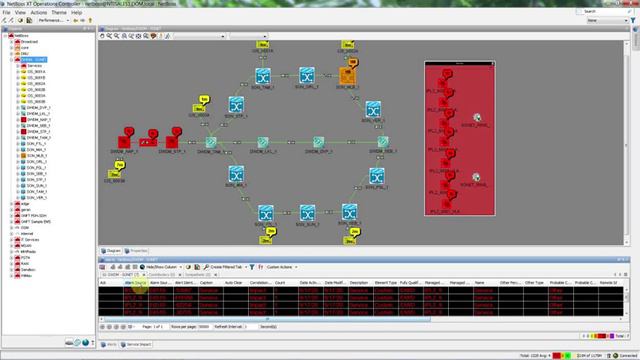This screenshot has height=360, width=640.
Task: Click the green severity swatch in status bar
Action: (x=568, y=356)
